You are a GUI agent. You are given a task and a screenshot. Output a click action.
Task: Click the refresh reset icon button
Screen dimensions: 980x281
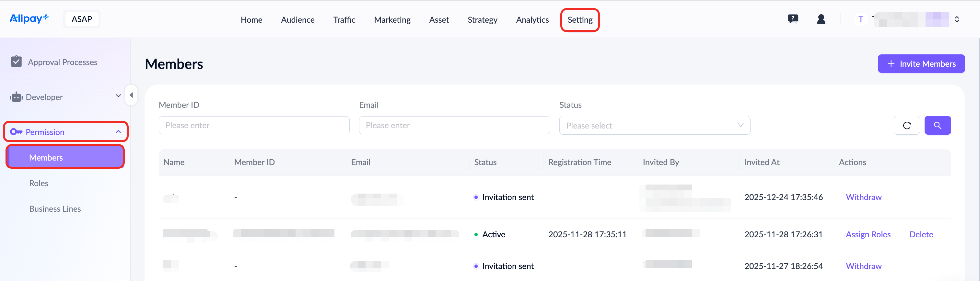coord(906,125)
